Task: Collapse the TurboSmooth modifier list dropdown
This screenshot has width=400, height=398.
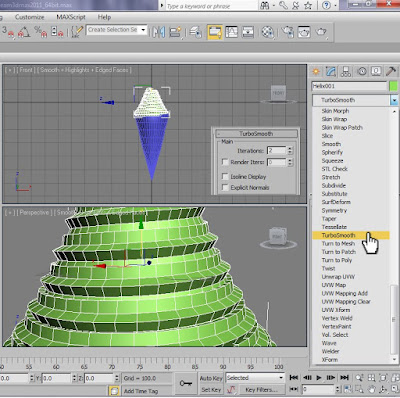Action: pos(394,100)
